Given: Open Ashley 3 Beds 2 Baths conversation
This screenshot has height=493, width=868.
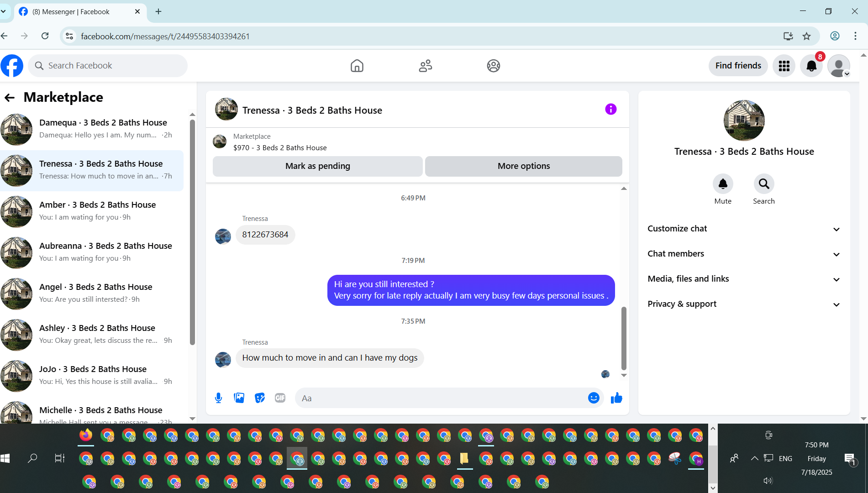Looking at the screenshot, I should tap(92, 335).
